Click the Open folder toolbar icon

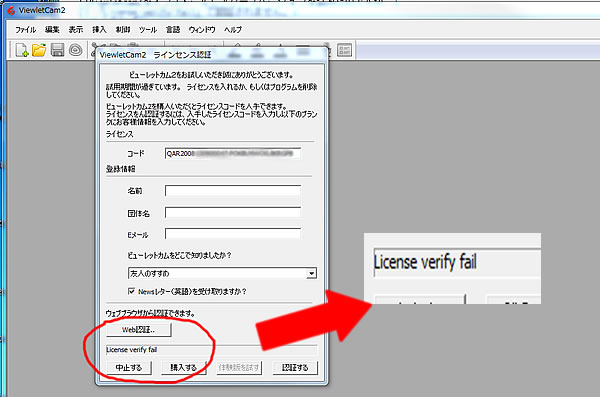click(x=39, y=50)
